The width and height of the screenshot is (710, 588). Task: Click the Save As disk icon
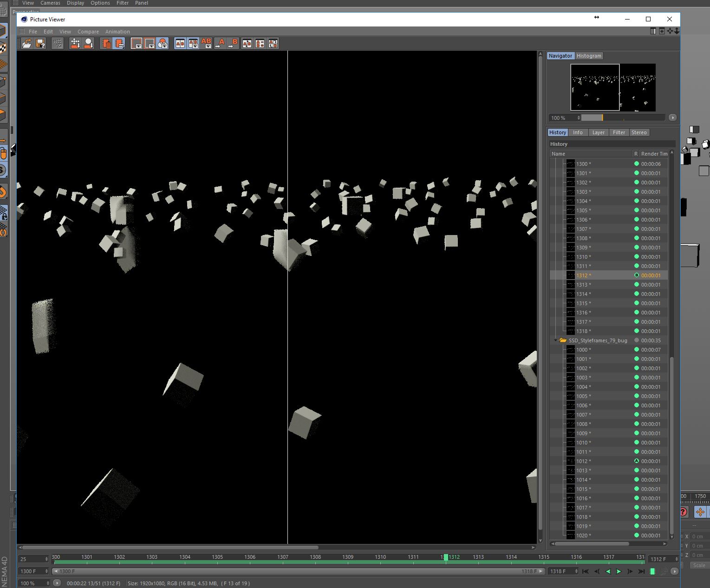coord(40,44)
